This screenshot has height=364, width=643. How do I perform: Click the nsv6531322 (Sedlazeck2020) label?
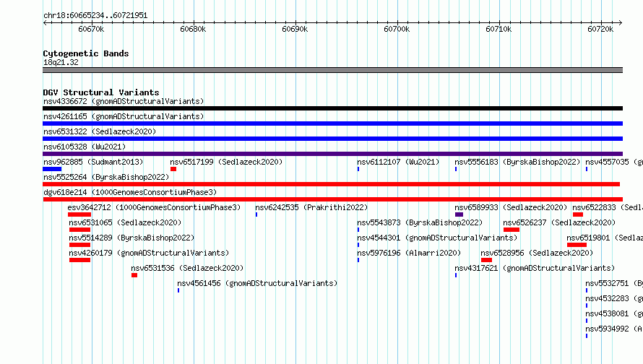click(x=100, y=131)
